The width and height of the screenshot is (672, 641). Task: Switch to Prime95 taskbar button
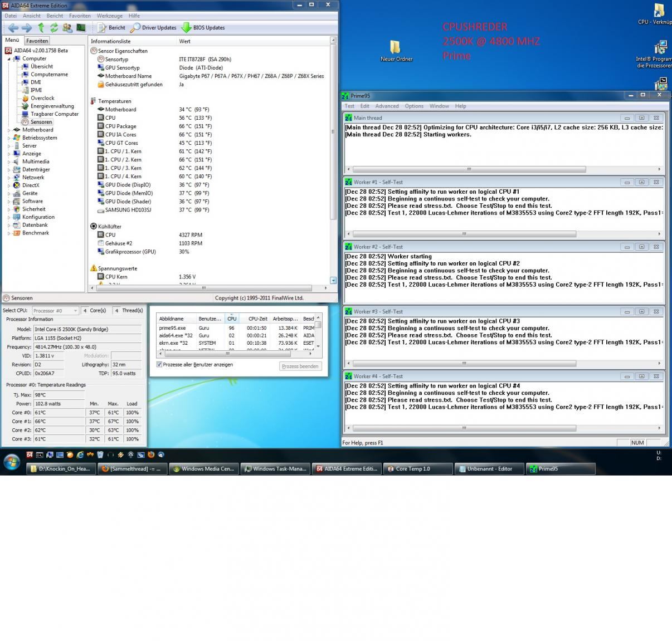click(561, 469)
